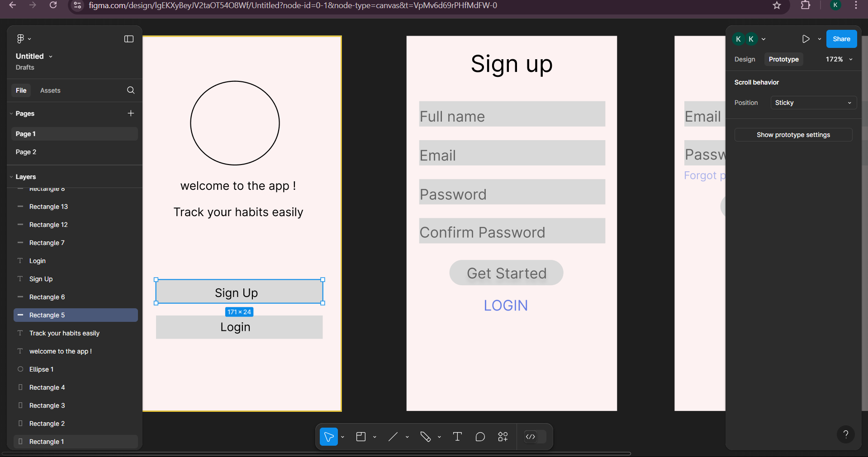Expand the shape tools chevron
868x457 pixels.
click(407, 437)
